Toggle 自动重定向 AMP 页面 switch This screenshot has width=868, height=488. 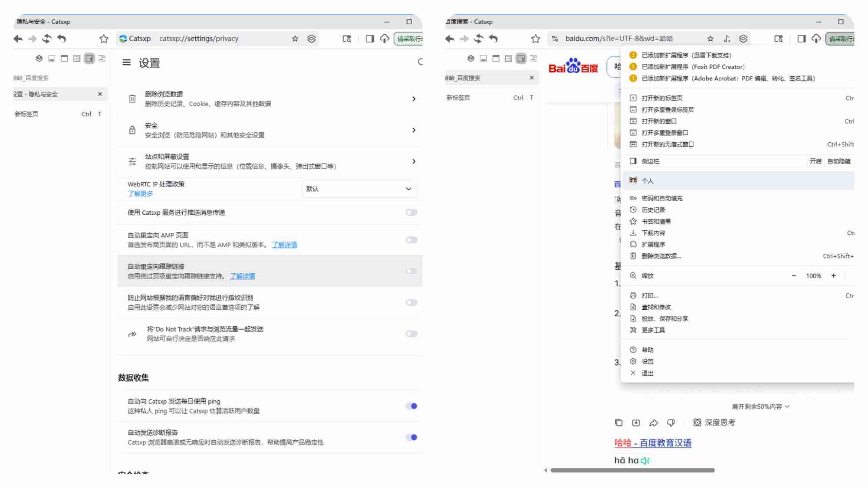(411, 240)
